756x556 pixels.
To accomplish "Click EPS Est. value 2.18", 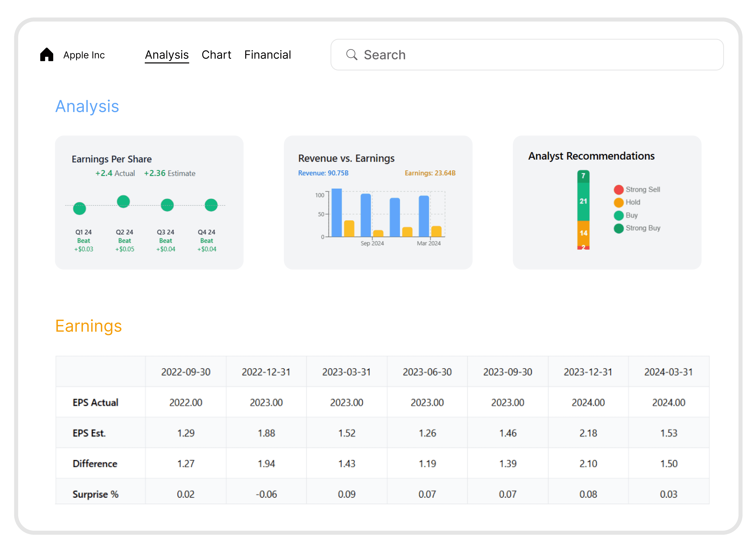I will click(x=588, y=433).
